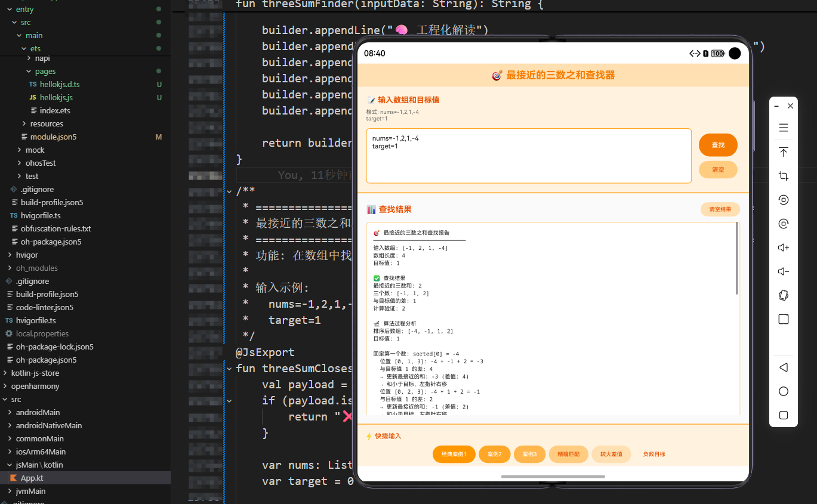Fold the threeSumClosest function in editor gutter

click(229, 369)
